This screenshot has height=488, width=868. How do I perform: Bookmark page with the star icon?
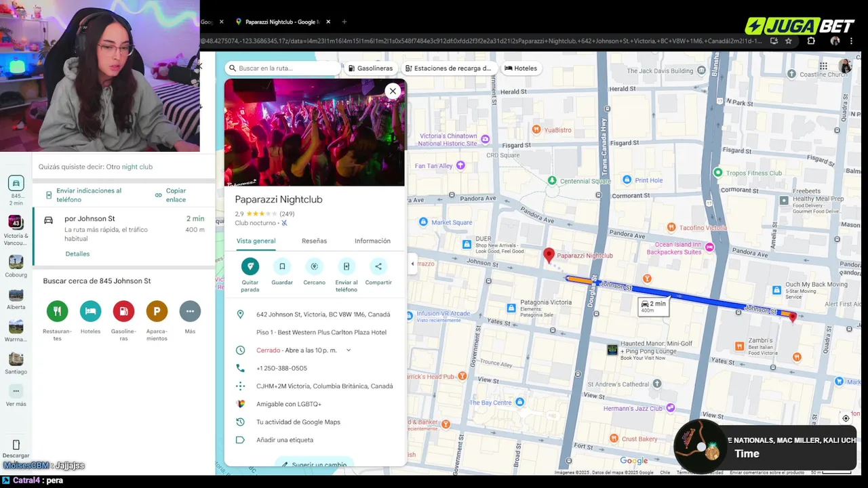pyautogui.click(x=789, y=41)
